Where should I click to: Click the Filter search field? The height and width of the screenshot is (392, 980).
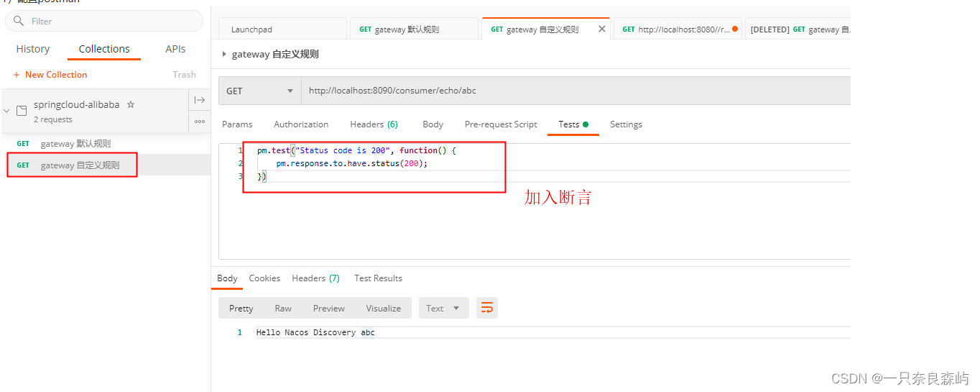pos(104,21)
